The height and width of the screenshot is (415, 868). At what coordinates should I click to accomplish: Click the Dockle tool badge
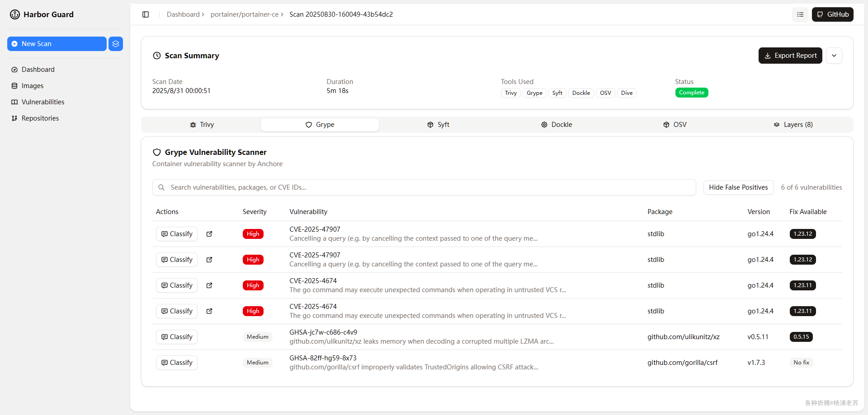(x=581, y=93)
